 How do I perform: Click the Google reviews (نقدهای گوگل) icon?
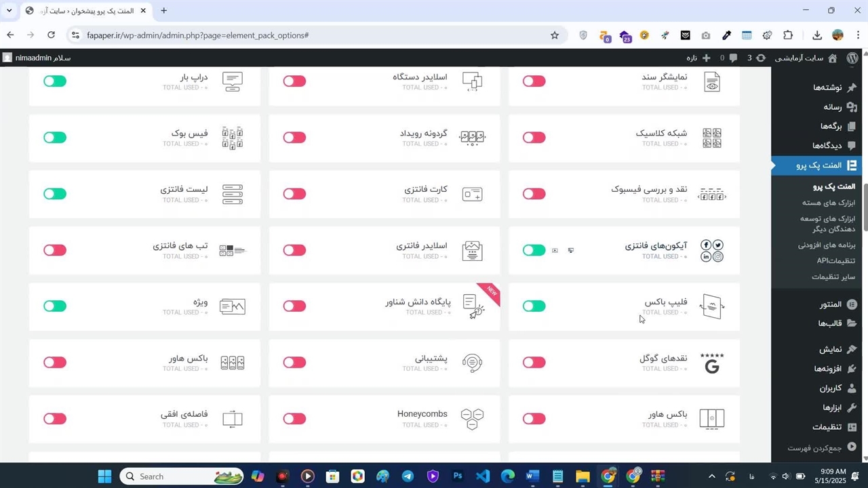711,363
